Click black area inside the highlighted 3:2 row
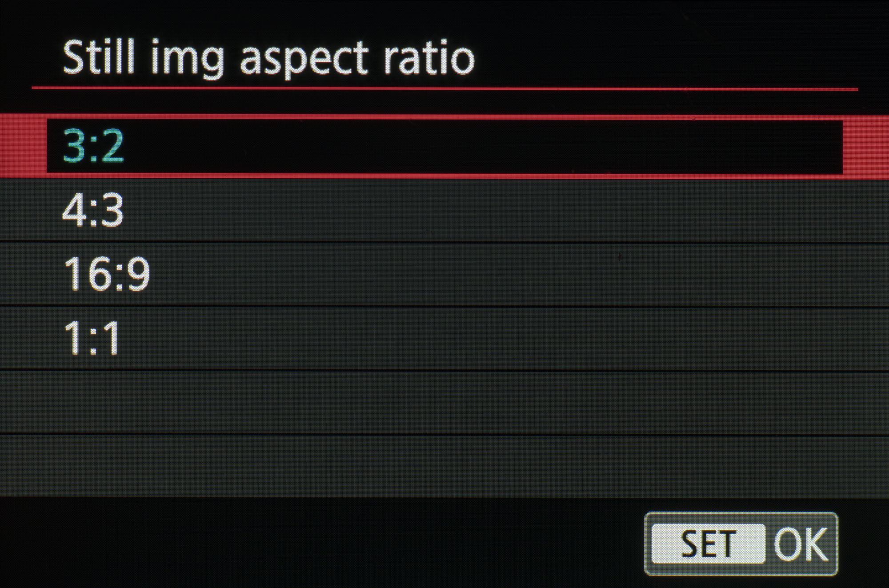The image size is (889, 588). point(489,146)
